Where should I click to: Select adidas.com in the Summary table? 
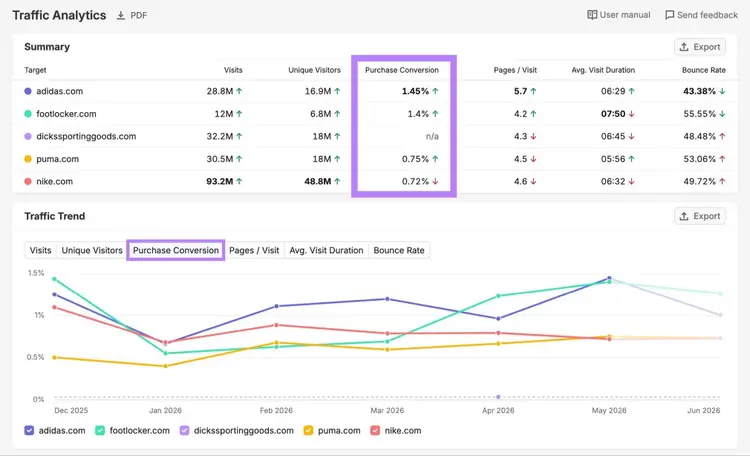coord(59,91)
